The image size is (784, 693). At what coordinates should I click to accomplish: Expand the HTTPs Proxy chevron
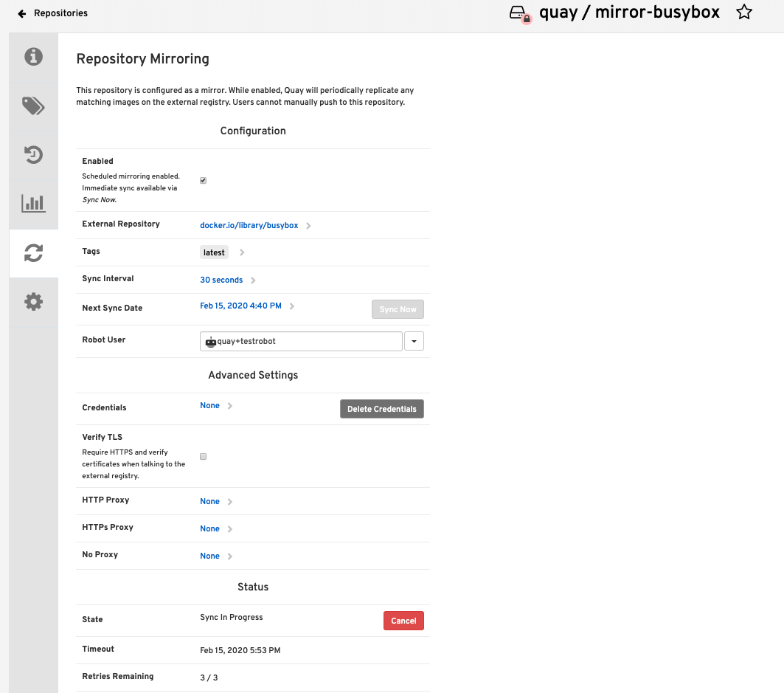(x=230, y=529)
